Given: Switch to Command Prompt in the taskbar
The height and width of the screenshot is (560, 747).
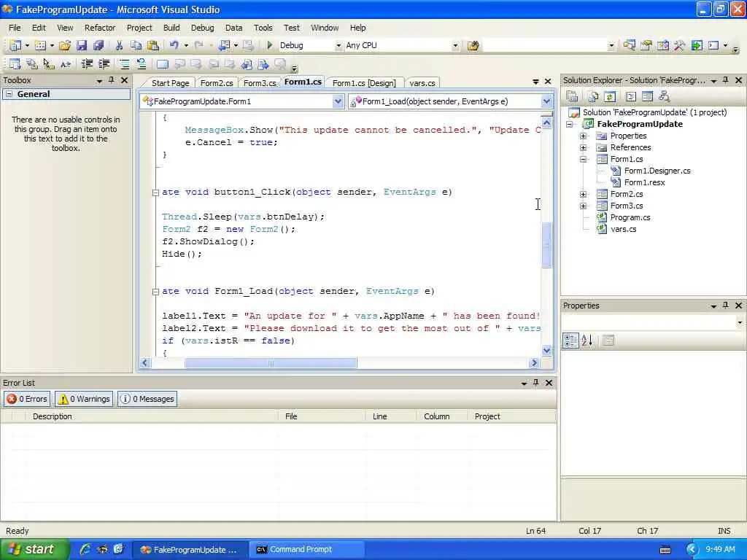Looking at the screenshot, I should click(x=307, y=550).
